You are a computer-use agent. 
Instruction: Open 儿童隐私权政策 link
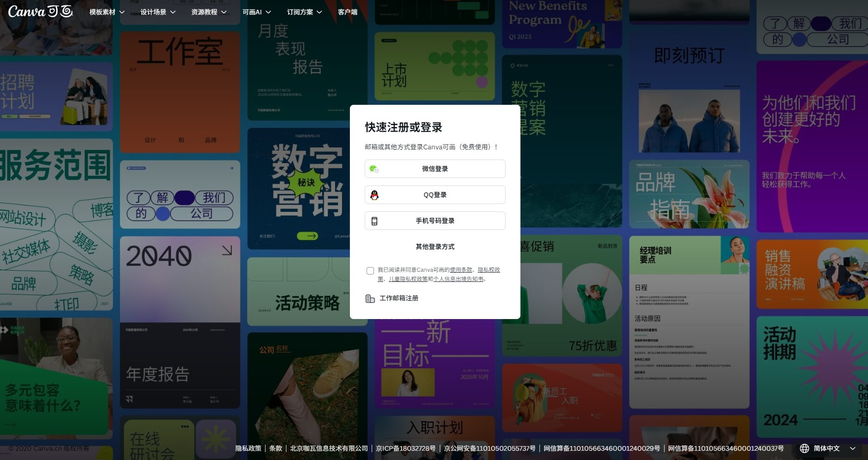(x=408, y=279)
